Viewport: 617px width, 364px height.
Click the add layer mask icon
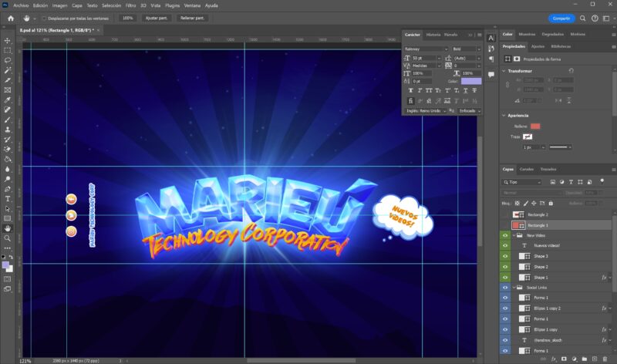564,359
